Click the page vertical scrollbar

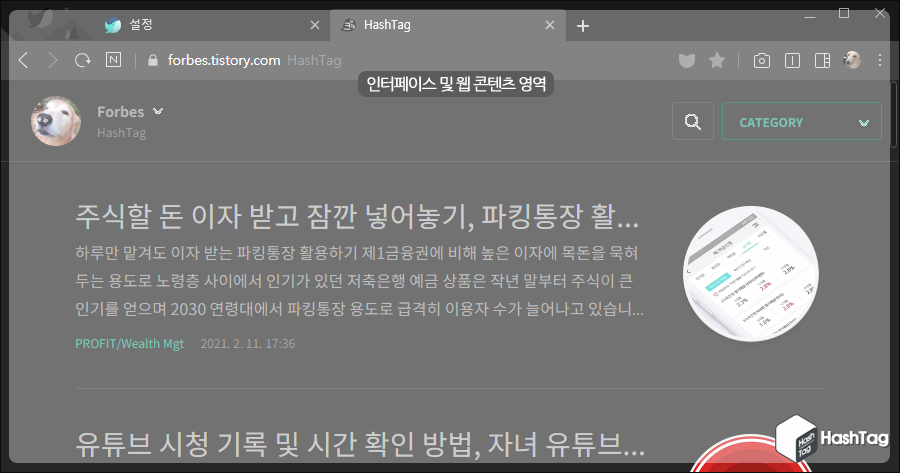(894, 115)
